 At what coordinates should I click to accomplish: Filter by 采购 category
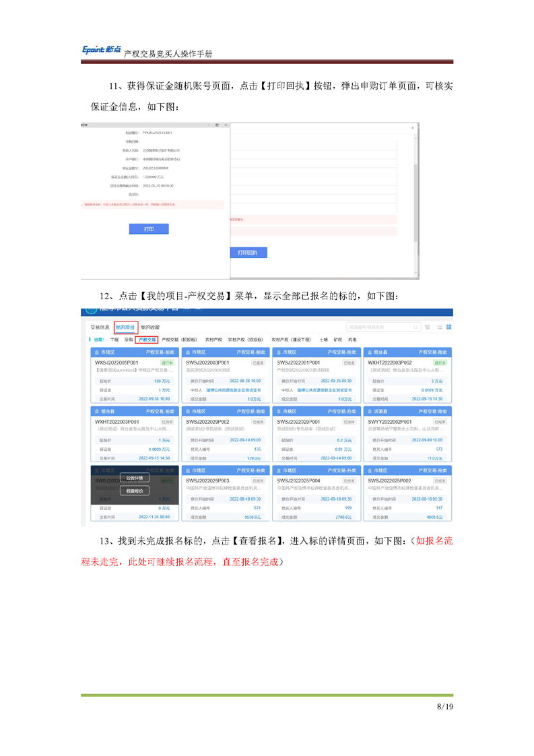coord(128,340)
